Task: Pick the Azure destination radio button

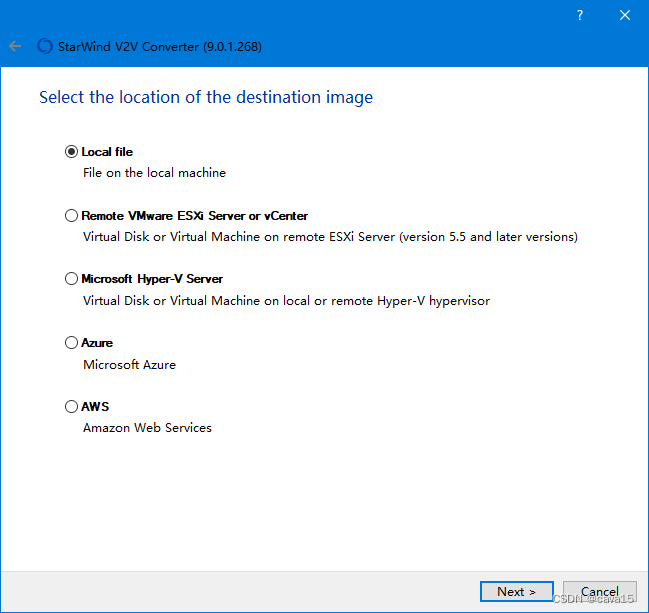Action: pyautogui.click(x=71, y=343)
